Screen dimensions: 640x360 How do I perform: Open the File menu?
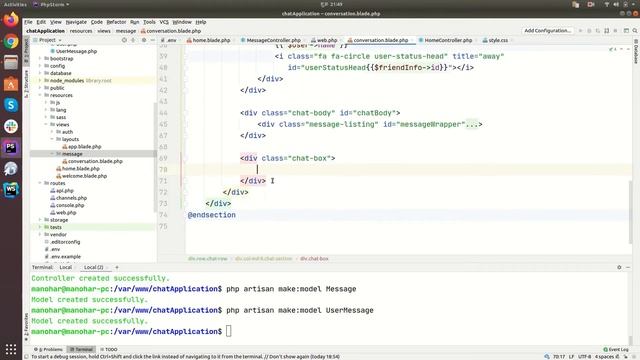(28, 22)
